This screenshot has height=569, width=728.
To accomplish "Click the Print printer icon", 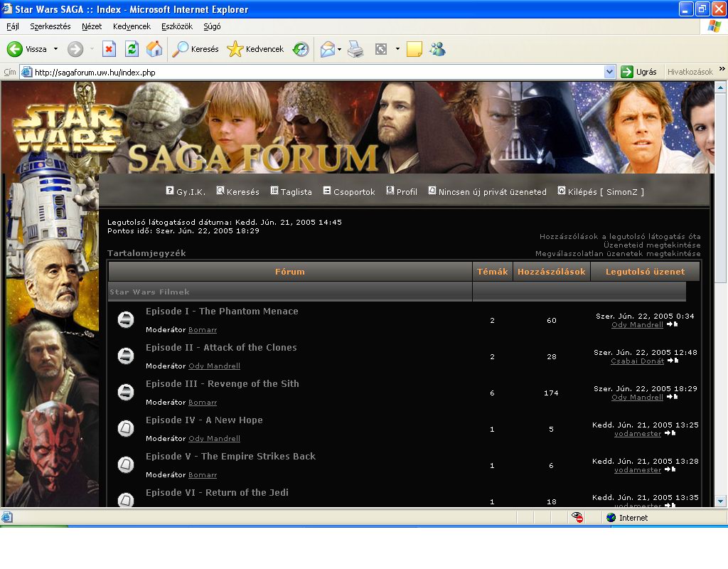I will coord(355,49).
